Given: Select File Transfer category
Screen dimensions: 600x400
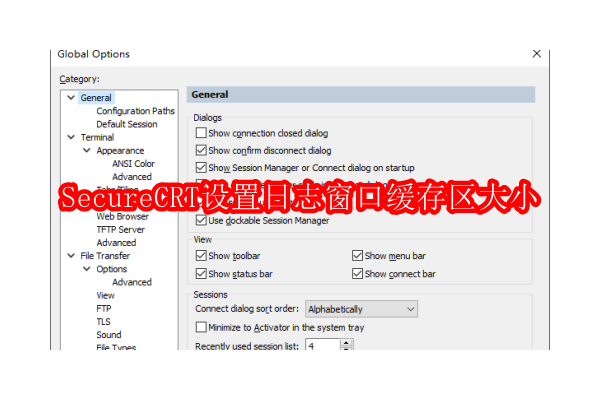Looking at the screenshot, I should click(x=105, y=256).
